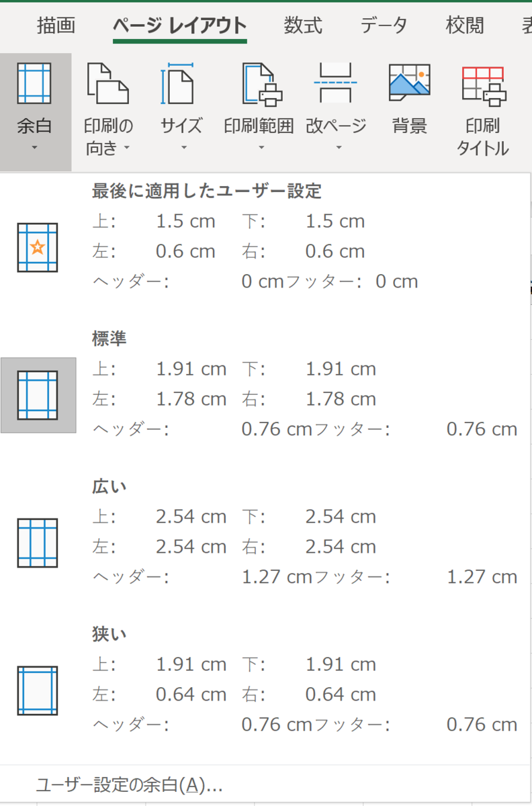Viewport: 532px width, 806px height.
Task: Switch to the 描画 tab
Action: (56, 26)
